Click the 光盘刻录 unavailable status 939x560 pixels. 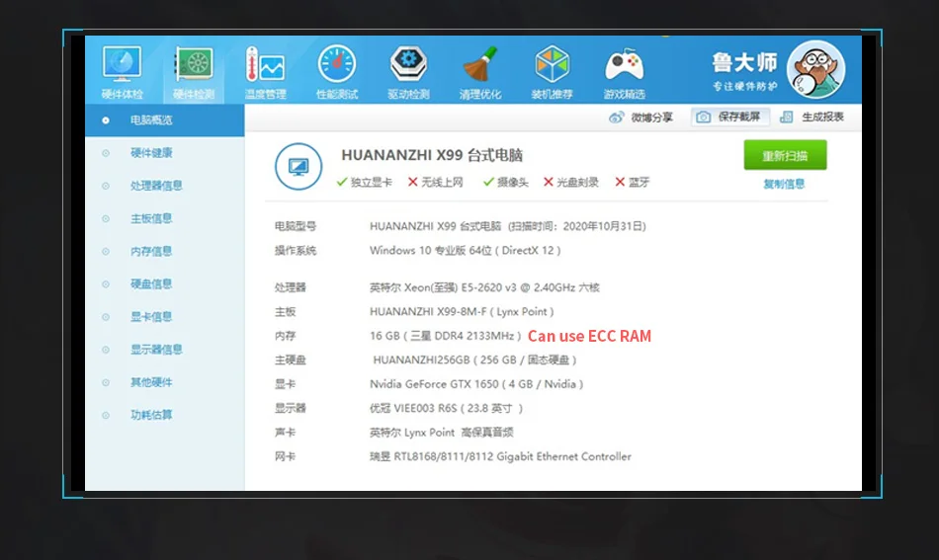[570, 182]
